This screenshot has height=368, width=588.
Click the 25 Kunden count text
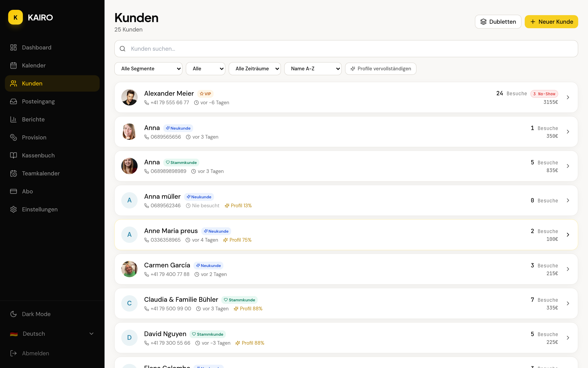[x=128, y=29]
